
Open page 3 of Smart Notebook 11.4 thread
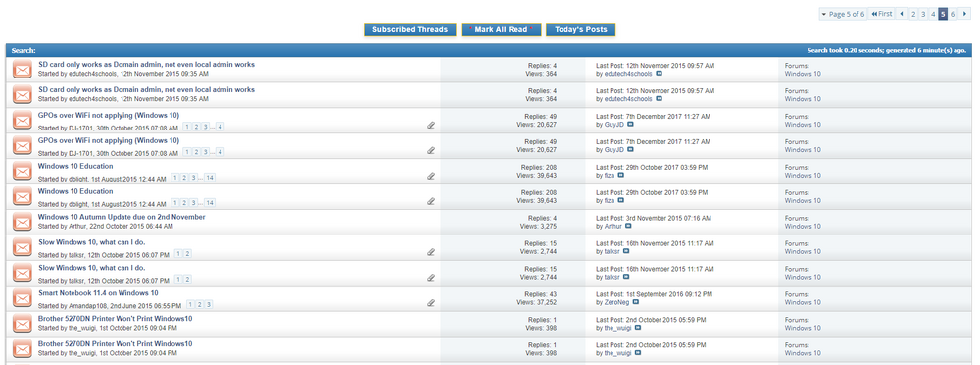(x=209, y=304)
